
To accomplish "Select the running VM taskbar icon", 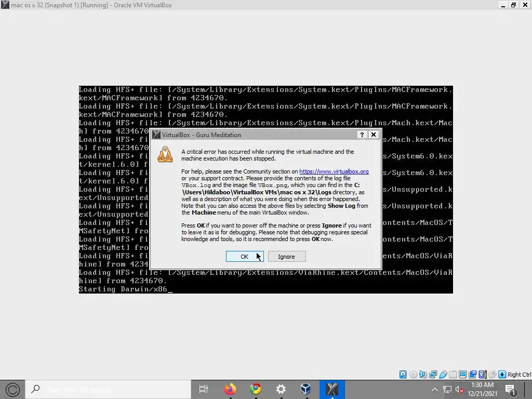I will [332, 389].
